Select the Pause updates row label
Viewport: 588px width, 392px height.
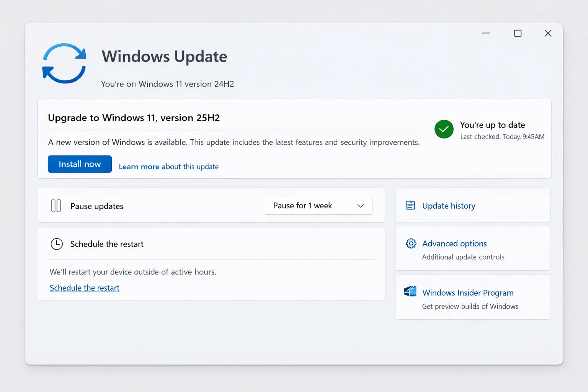point(97,206)
